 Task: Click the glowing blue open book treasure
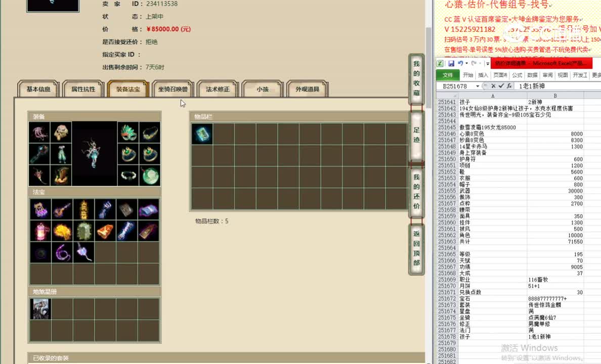(x=148, y=209)
